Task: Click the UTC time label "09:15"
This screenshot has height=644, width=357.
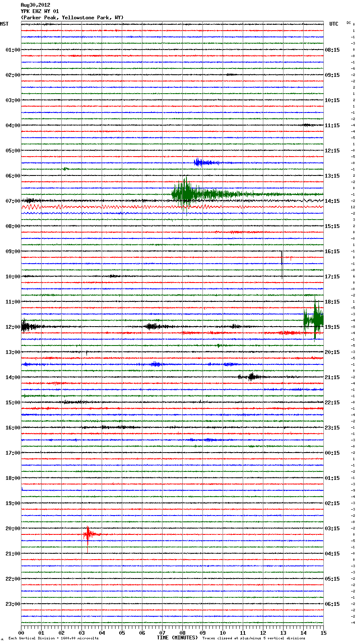Action: point(332,75)
